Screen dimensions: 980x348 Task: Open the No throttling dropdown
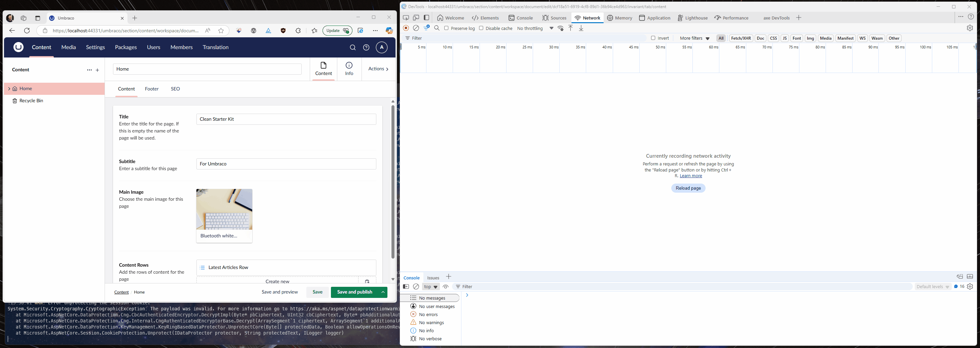[535, 28]
